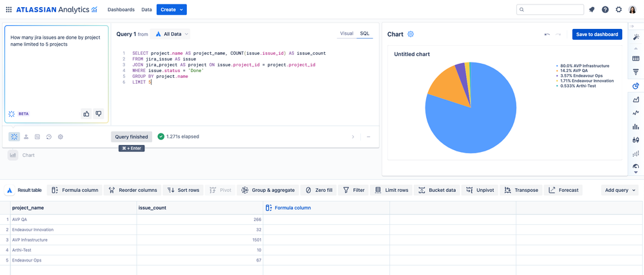Open the schema icon below query

26,137
